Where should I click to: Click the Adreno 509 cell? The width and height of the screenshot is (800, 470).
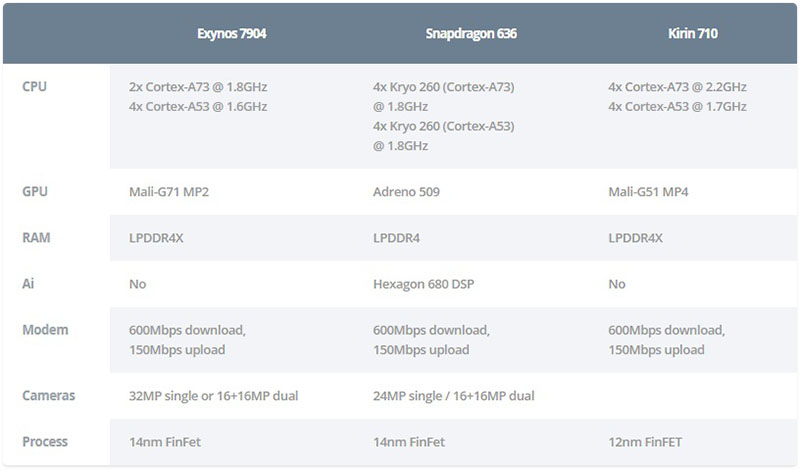406,192
